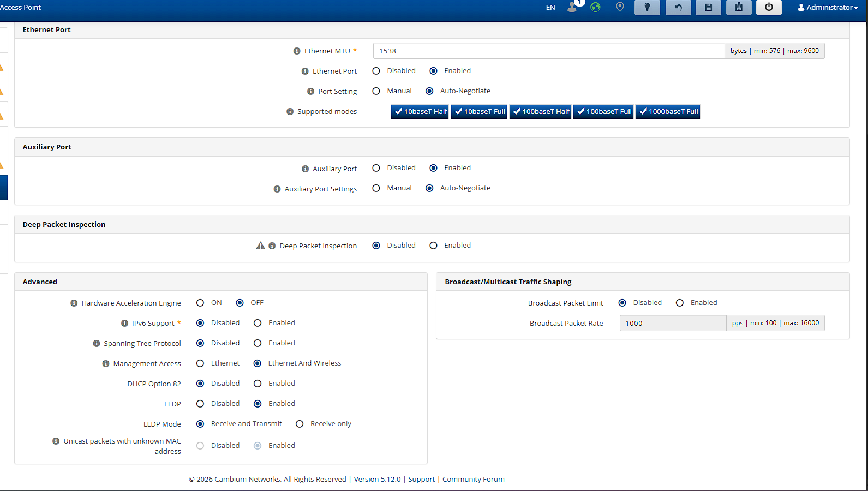Click info icon beside Deep Packet Inspection label
Screen dimensions: 868x491
coord(272,245)
